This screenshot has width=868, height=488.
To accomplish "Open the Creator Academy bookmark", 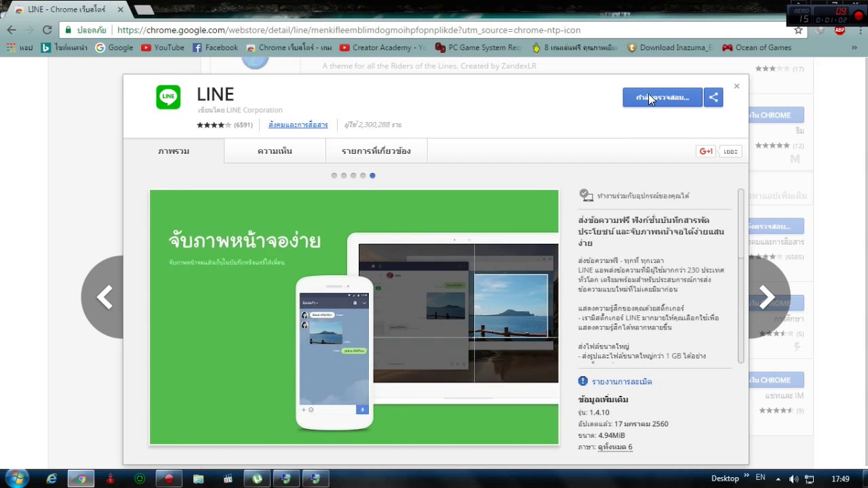I will point(383,47).
